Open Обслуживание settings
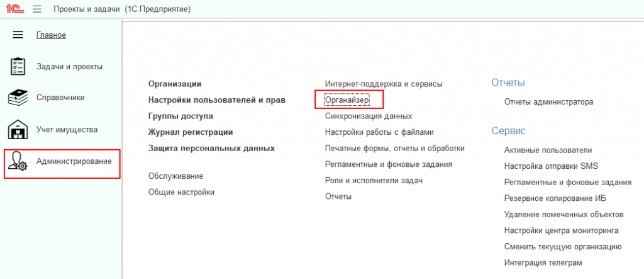Screen dimensions: 644x279 [176, 176]
